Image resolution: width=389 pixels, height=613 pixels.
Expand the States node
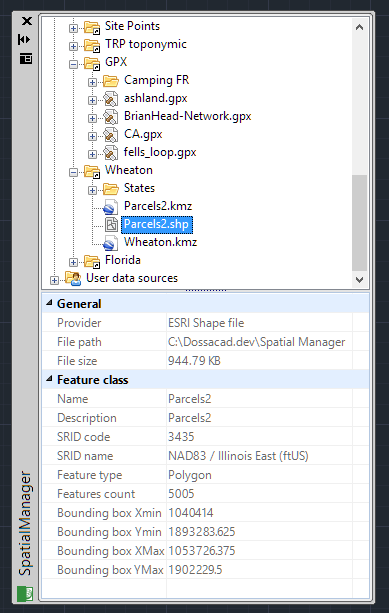pos(92,190)
